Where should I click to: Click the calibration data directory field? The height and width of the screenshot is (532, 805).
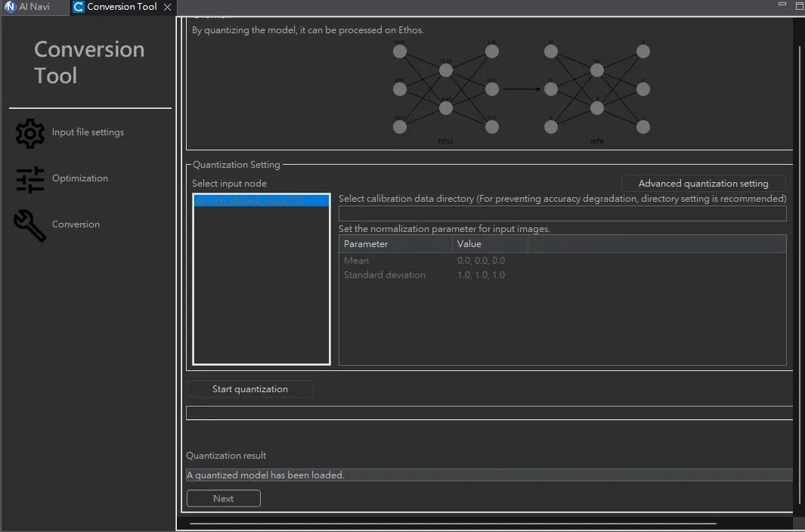tap(562, 214)
